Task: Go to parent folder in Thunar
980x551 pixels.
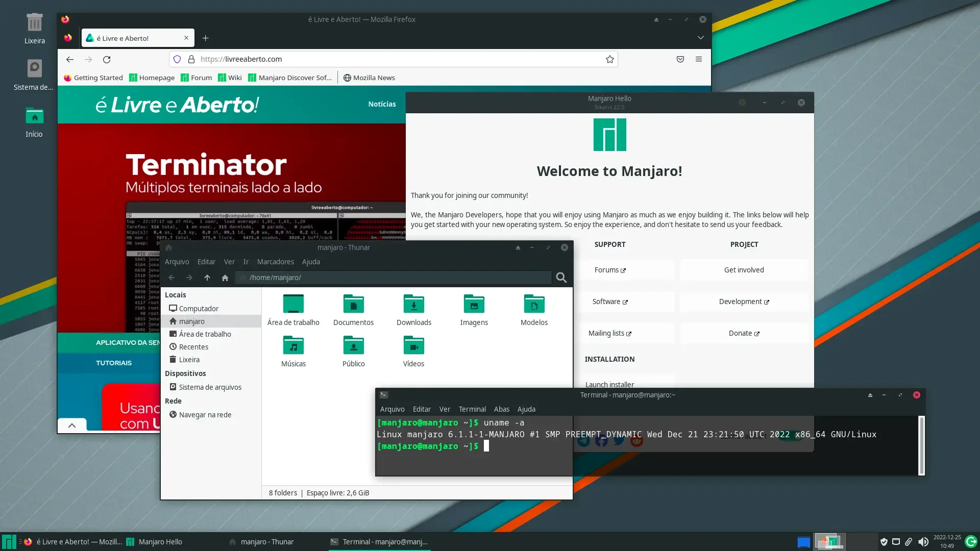Action: pos(207,278)
